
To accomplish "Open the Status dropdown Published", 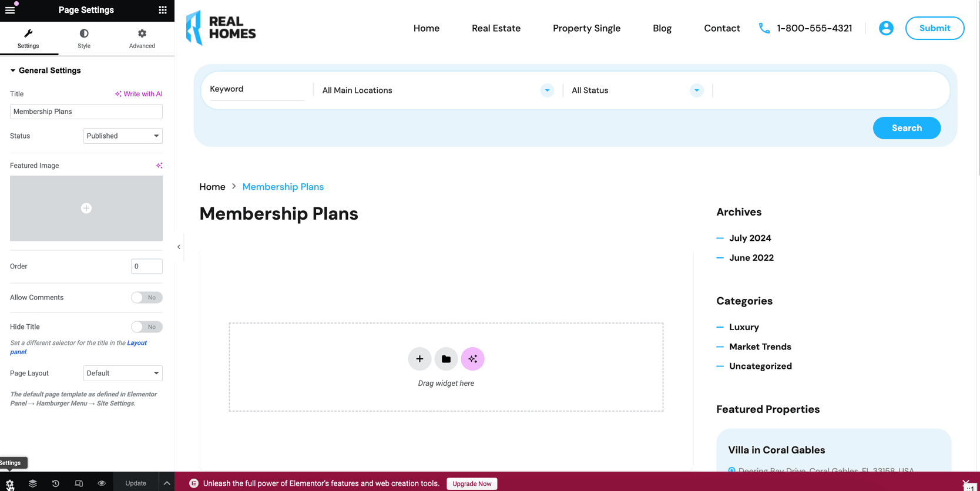I will point(123,136).
